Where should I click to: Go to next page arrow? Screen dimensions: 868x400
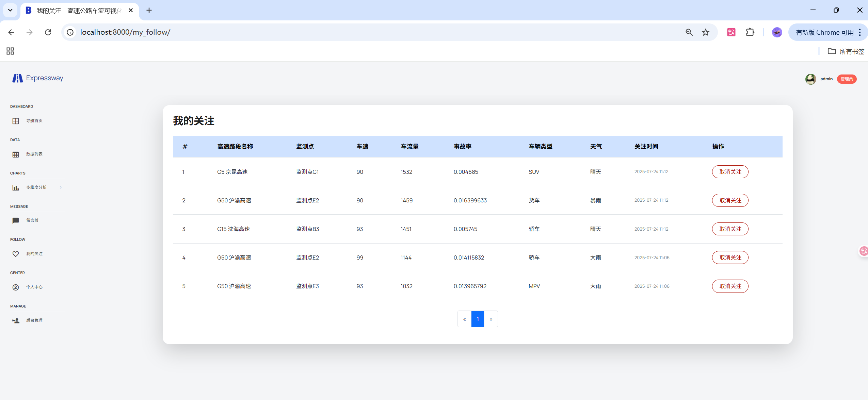coord(491,319)
